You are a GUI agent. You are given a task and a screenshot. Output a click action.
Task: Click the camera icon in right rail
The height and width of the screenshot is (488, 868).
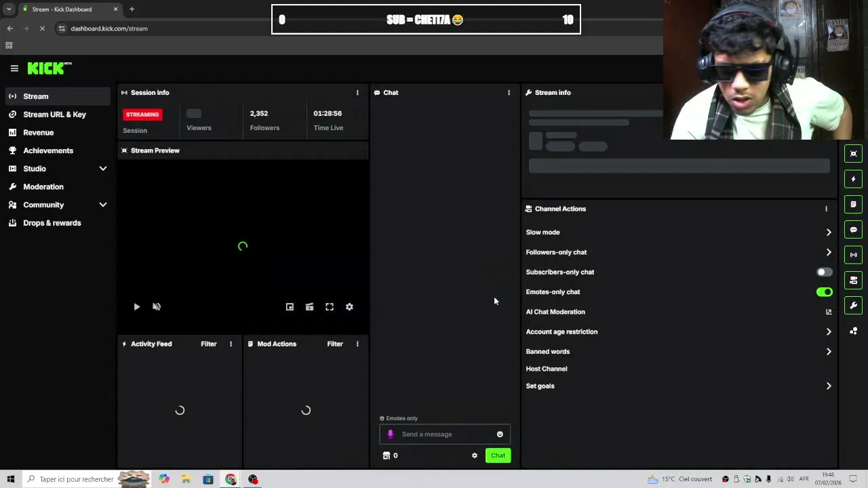click(853, 280)
